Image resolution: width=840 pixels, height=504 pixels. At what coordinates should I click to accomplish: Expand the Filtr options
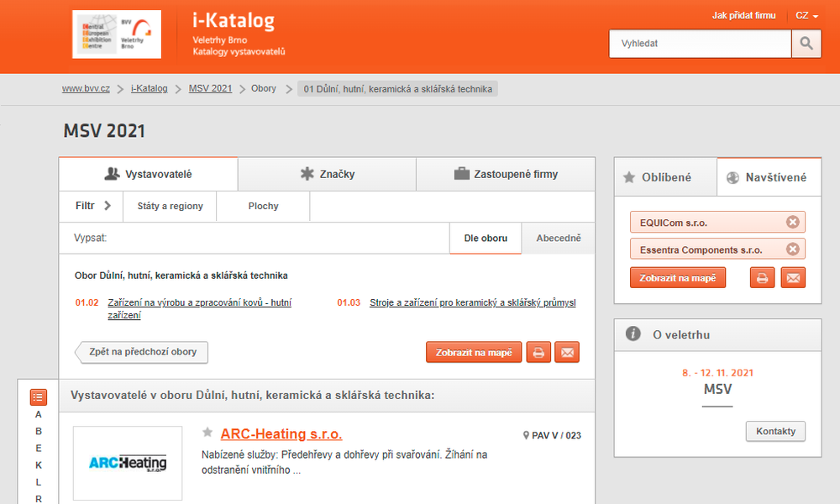coord(92,206)
